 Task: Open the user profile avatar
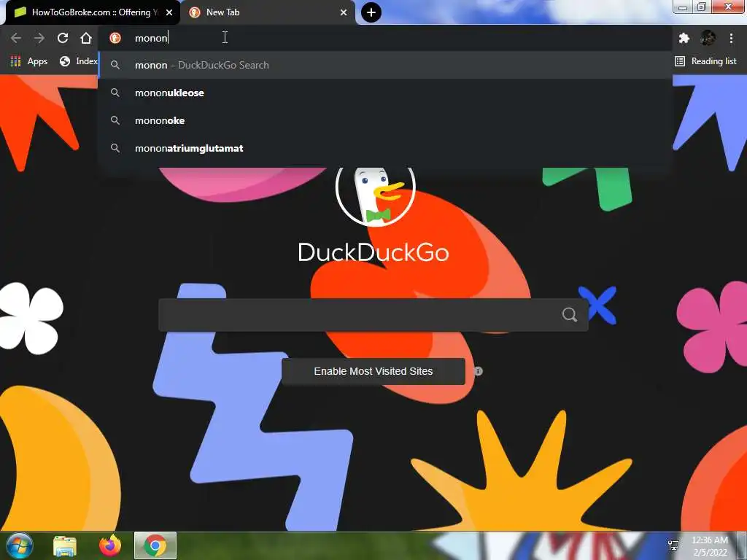708,38
